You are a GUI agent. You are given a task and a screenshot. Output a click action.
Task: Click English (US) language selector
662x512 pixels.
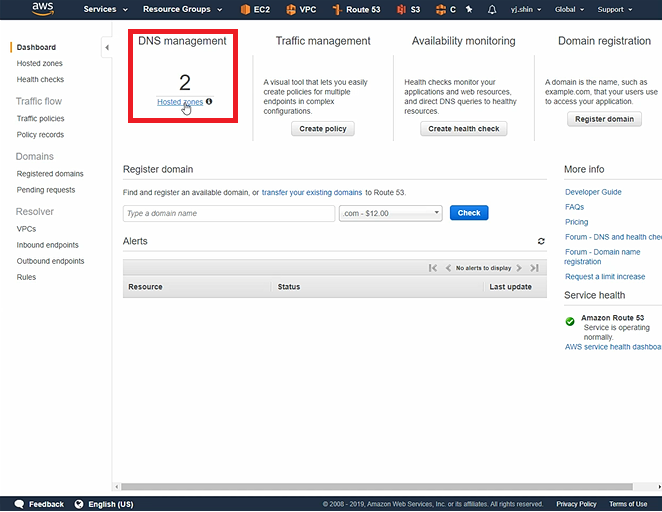(x=111, y=504)
